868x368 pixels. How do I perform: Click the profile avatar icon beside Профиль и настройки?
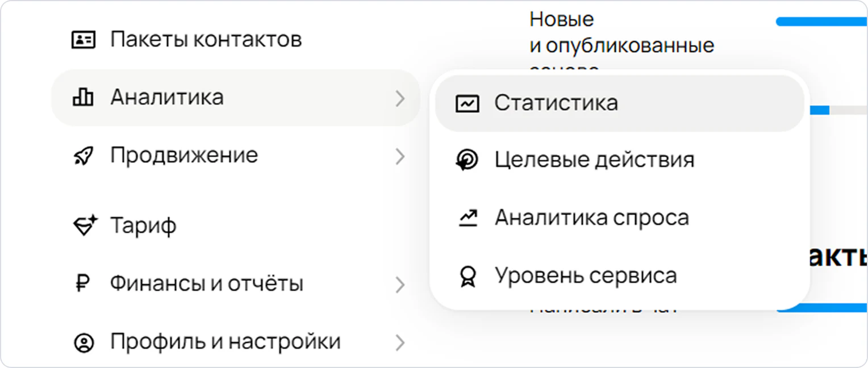84,342
